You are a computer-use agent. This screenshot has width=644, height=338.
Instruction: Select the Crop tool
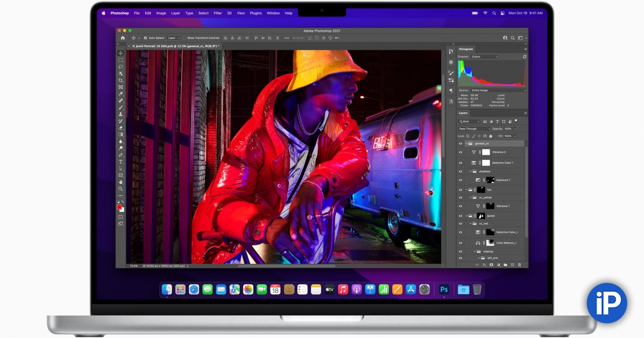pyautogui.click(x=121, y=80)
